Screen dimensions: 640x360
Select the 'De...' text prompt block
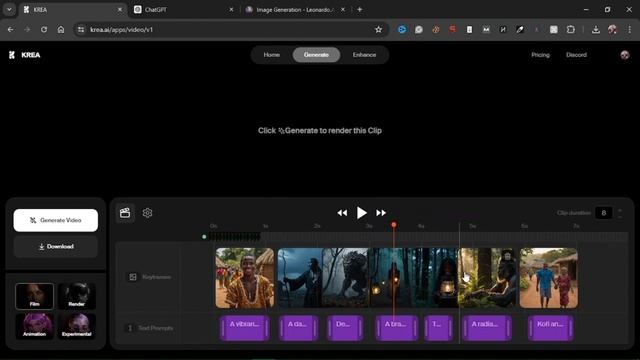pyautogui.click(x=345, y=328)
